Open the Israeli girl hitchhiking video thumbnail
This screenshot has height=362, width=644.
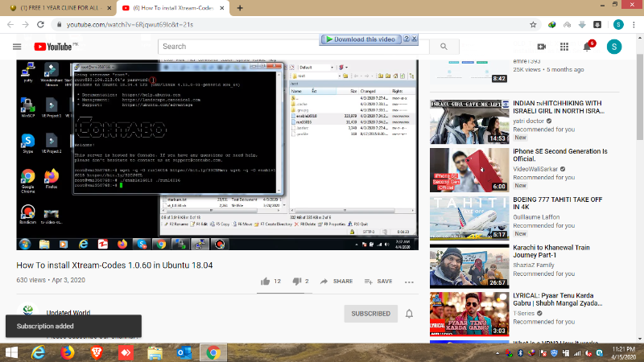469,122
